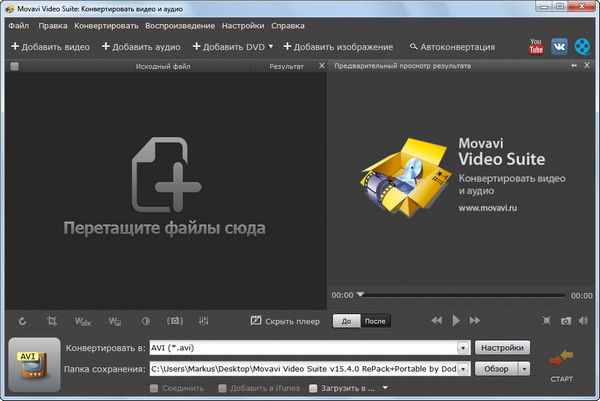Expand the Обзор button dropdown arrow
This screenshot has width=600, height=401.
click(524, 369)
